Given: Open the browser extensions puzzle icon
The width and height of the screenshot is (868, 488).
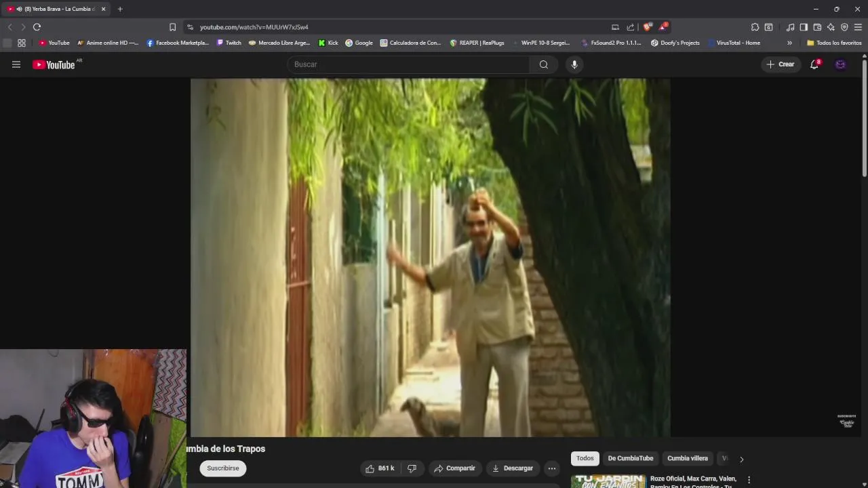Looking at the screenshot, I should tap(755, 27).
